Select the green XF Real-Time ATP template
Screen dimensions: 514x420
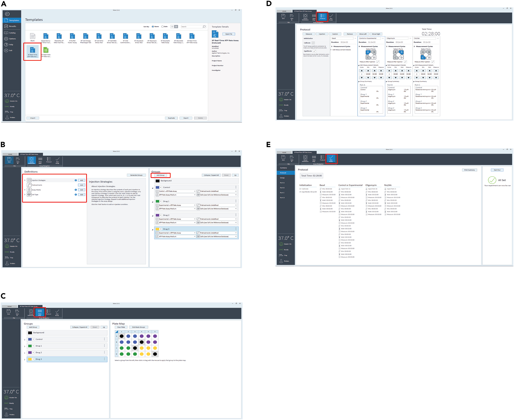(46, 50)
